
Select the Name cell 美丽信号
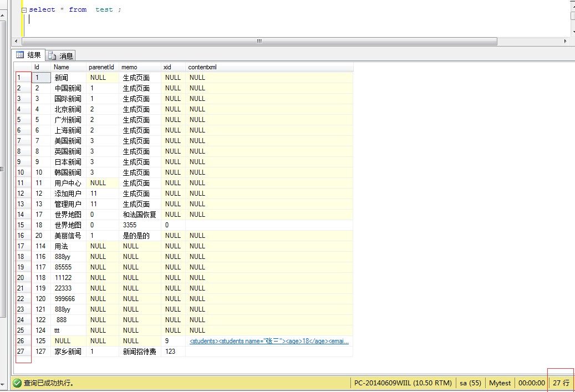point(68,236)
